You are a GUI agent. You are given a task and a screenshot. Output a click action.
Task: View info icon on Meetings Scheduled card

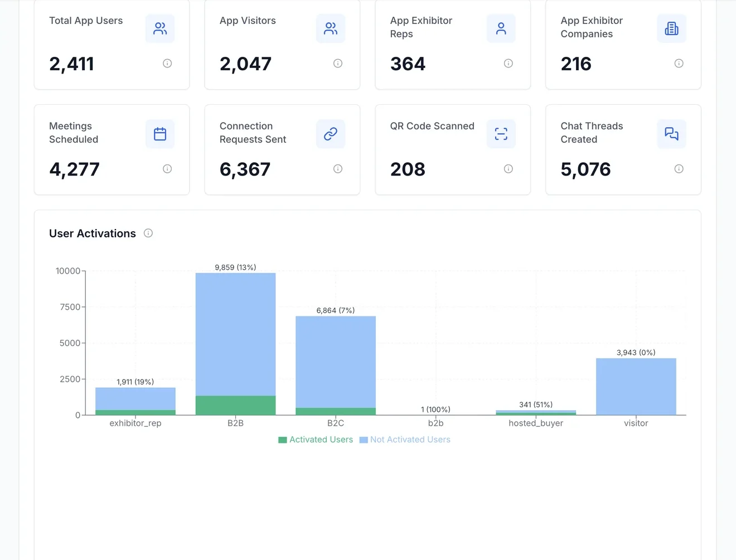167,169
